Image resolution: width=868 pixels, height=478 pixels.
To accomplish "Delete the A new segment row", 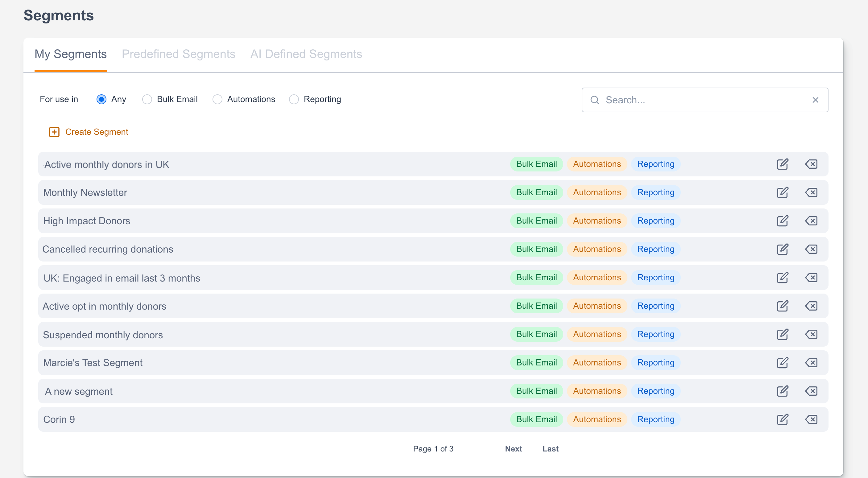I will click(811, 391).
